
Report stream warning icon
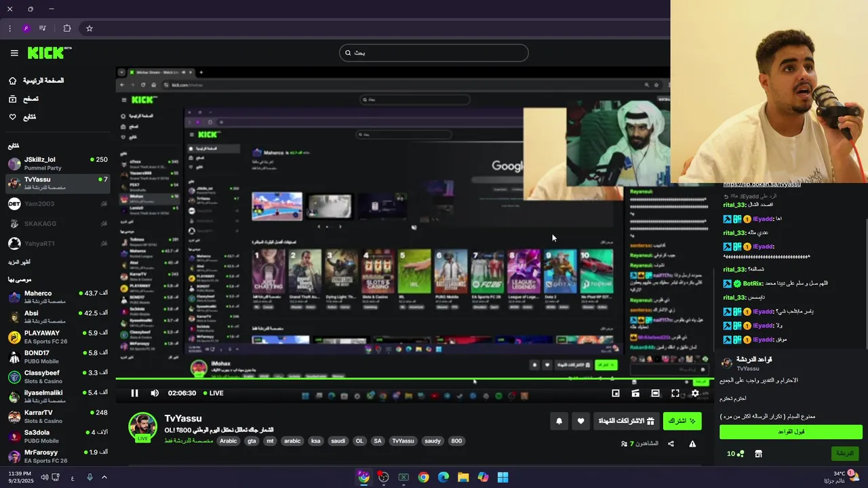[x=692, y=444]
